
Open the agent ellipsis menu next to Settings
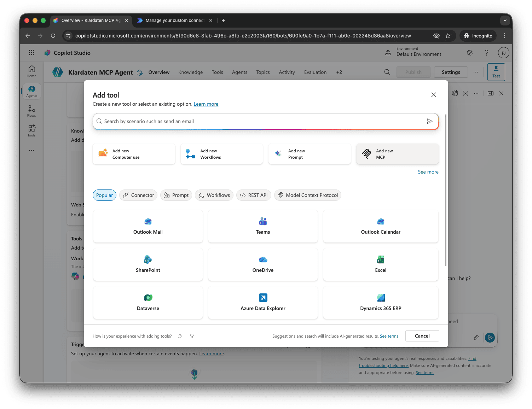(476, 72)
